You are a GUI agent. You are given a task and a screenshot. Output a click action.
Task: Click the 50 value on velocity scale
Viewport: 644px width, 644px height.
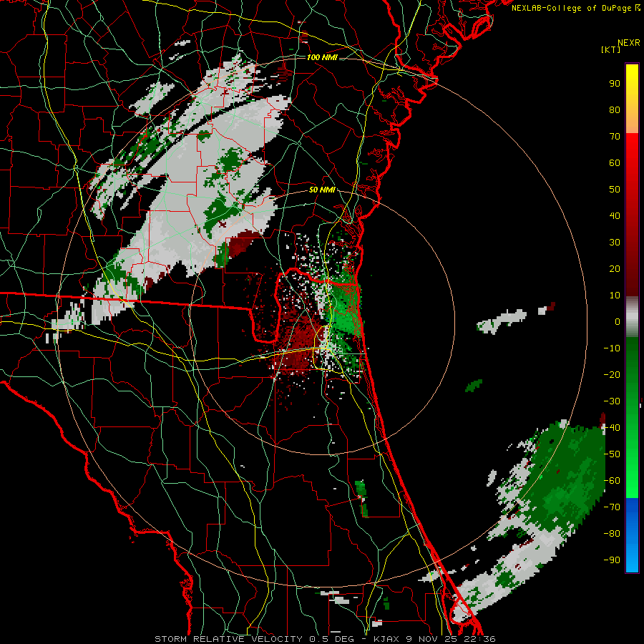pyautogui.click(x=615, y=190)
